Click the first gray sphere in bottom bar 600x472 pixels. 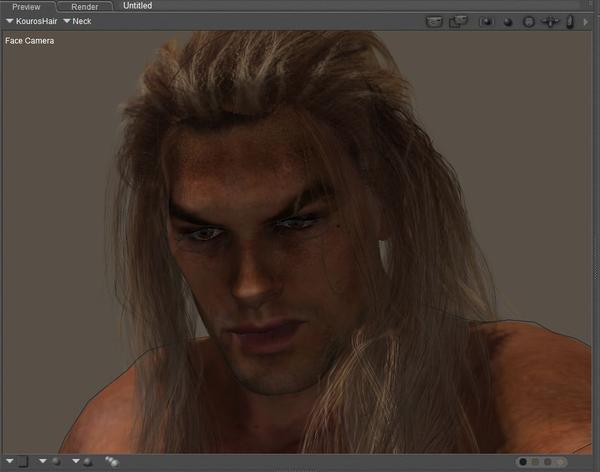coord(57,462)
